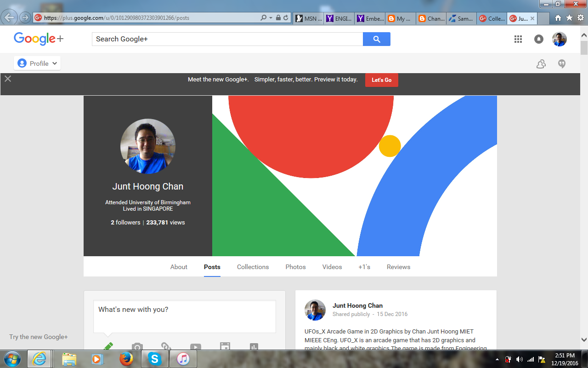588x368 pixels.
Task: Click the post author's small avatar
Action: [315, 310]
